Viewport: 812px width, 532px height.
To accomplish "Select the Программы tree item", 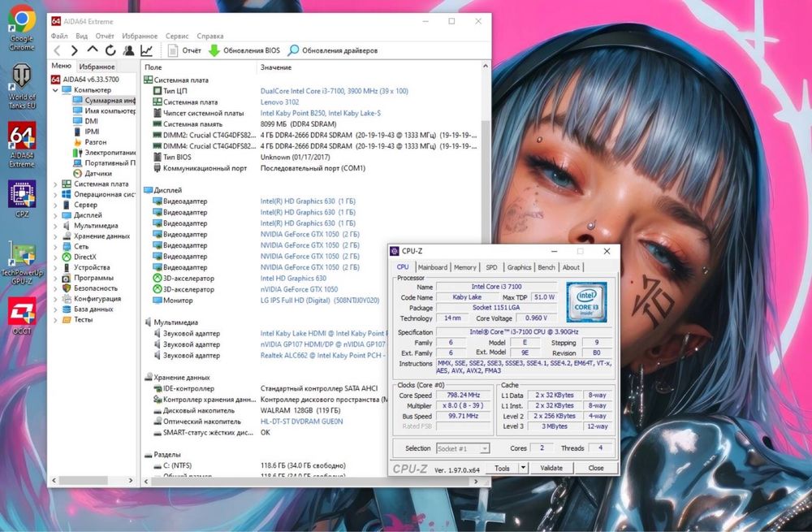I will [88, 278].
